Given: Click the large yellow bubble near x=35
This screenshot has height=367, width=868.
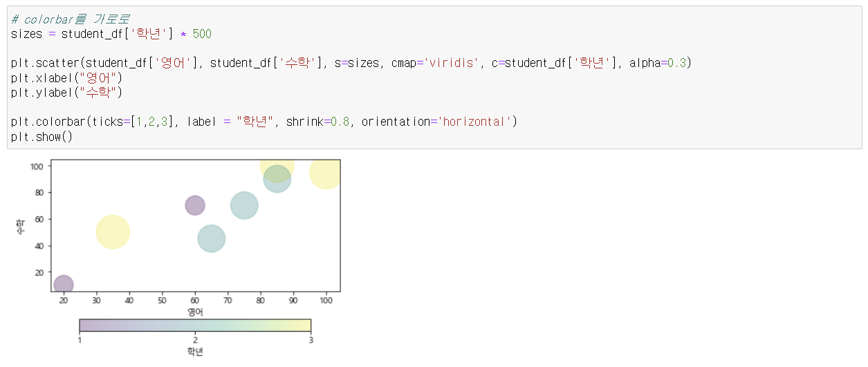Looking at the screenshot, I should click(x=113, y=232).
